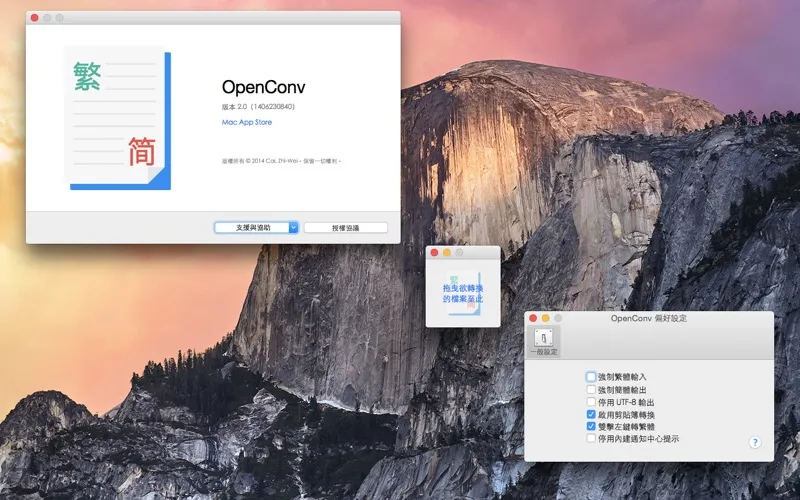Click the 授權協議 license button
Image resolution: width=800 pixels, height=500 pixels.
(345, 228)
